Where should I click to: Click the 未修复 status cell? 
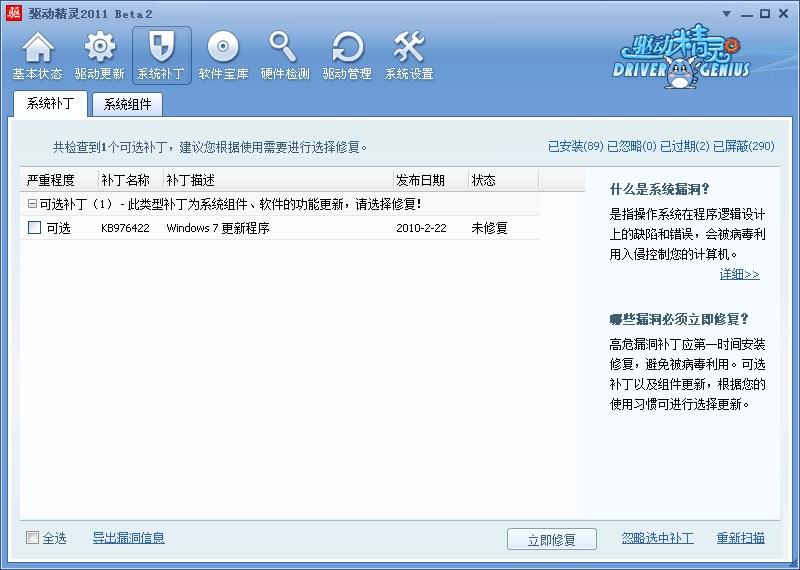pyautogui.click(x=489, y=228)
